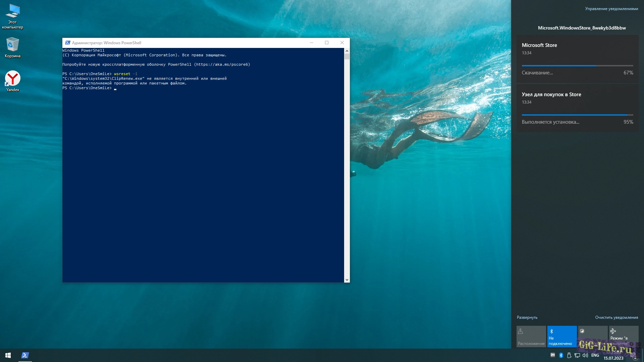Click the volume speaker tray icon
Screen dimensions: 644x362
tap(585, 355)
